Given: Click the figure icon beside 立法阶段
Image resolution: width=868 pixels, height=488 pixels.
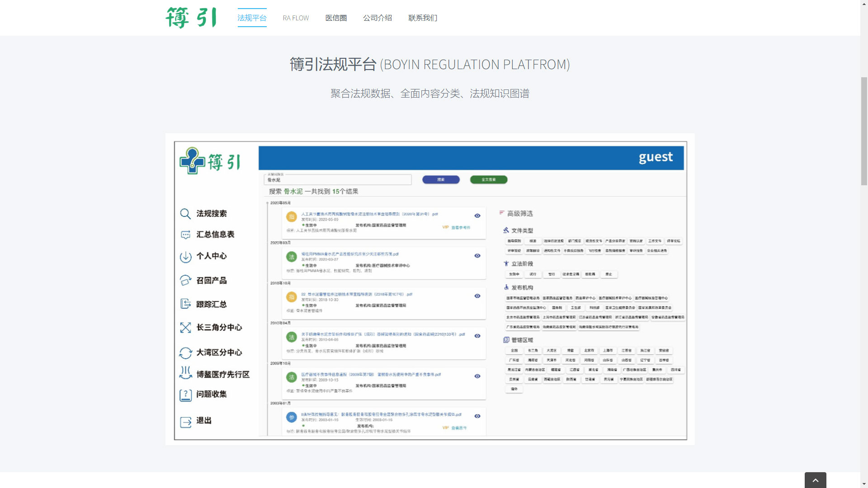Looking at the screenshot, I should coord(506,263).
